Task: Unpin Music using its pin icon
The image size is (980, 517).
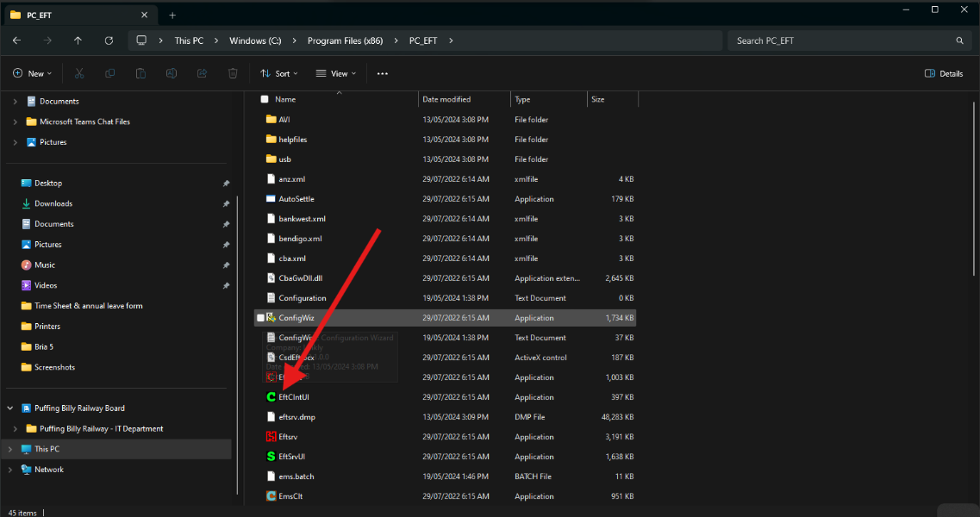Action: point(226,265)
